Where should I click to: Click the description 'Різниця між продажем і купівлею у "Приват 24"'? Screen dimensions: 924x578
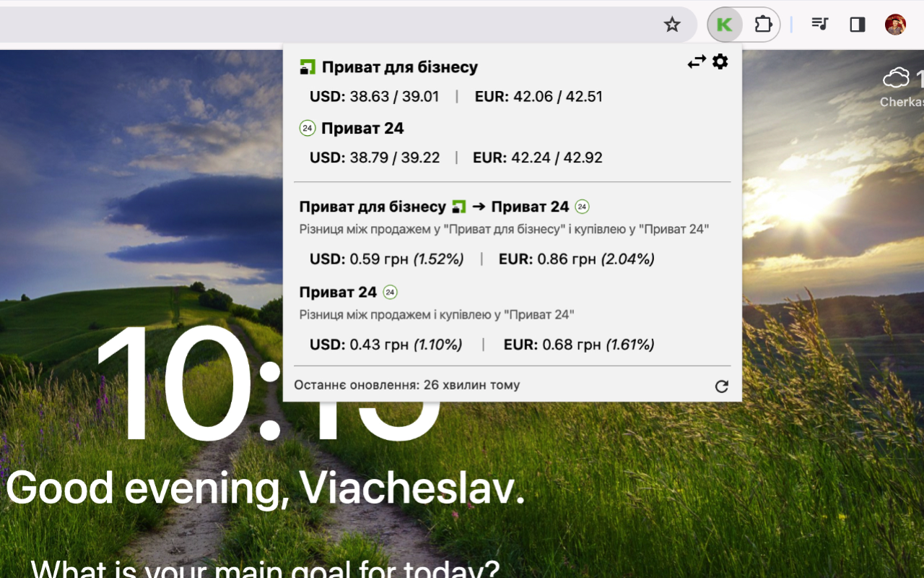(437, 315)
